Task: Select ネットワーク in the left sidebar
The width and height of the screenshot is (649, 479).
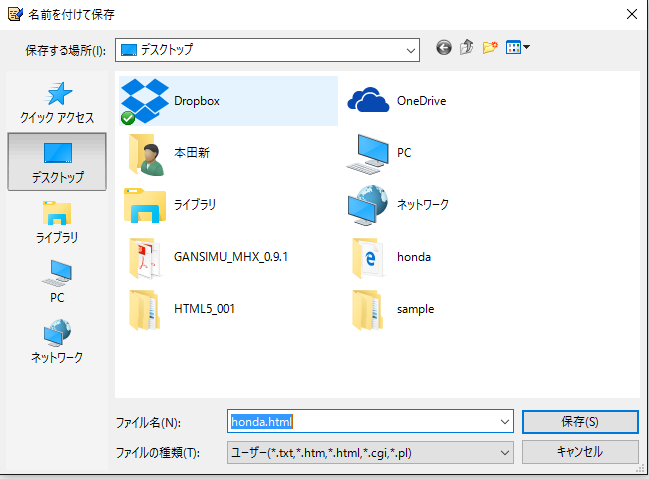Action: tap(57, 342)
